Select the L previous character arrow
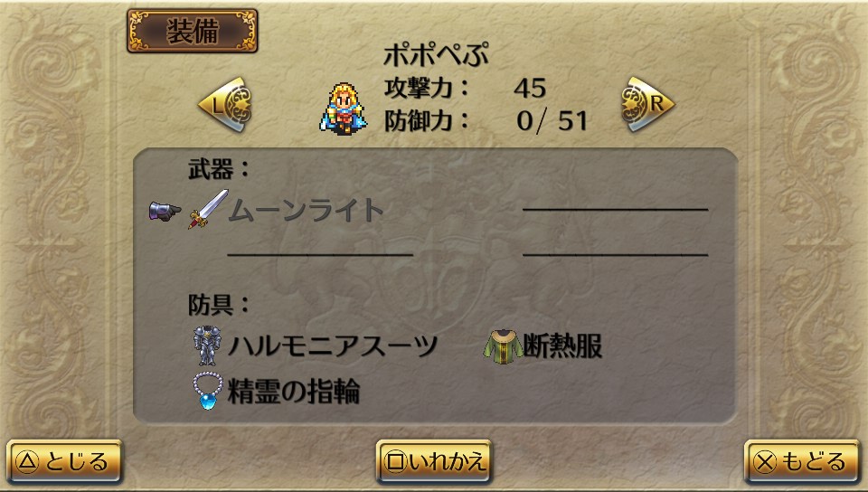 (225, 104)
